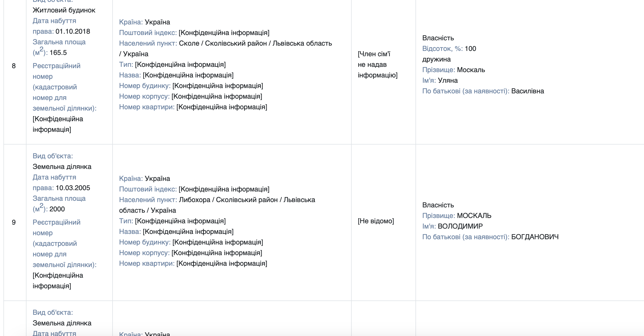Image resolution: width=644 pixels, height=336 pixels.
Task: Click the [Не відомо] cost cell
Action: coord(376,221)
